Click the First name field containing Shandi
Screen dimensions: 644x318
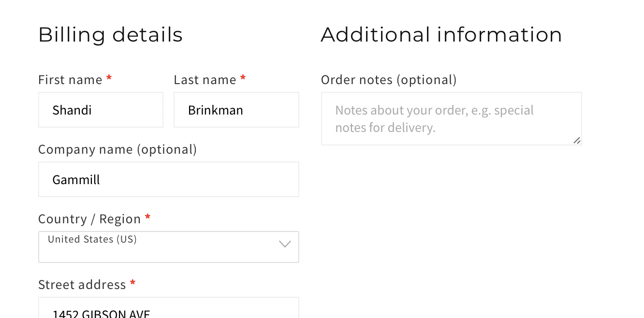(x=101, y=110)
